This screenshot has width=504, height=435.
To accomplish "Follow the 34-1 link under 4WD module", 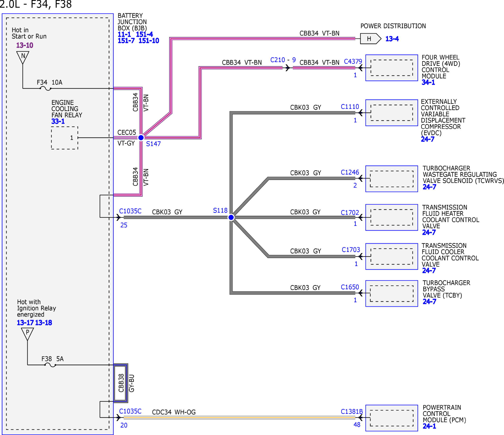I will 428,82.
